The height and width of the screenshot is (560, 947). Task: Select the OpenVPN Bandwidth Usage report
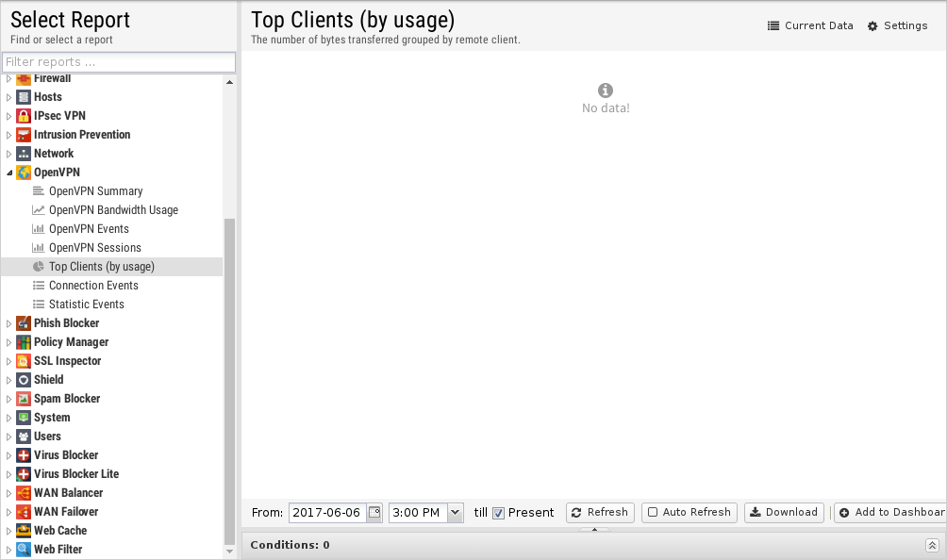(x=113, y=210)
